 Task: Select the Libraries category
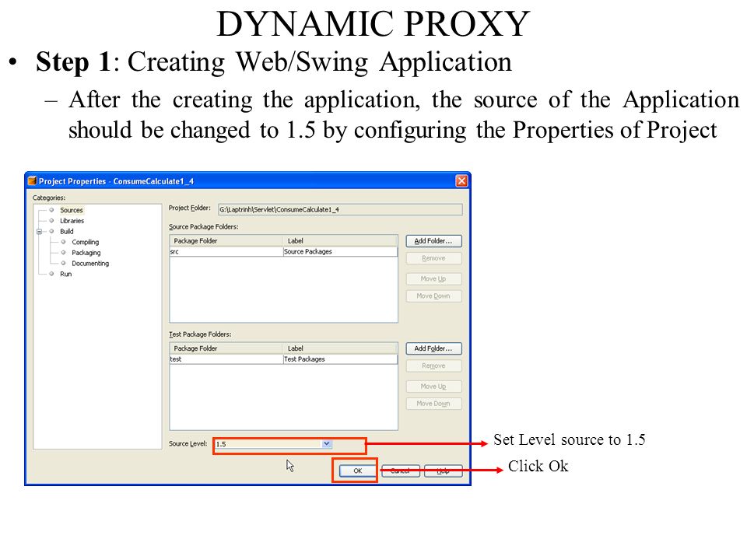72,220
